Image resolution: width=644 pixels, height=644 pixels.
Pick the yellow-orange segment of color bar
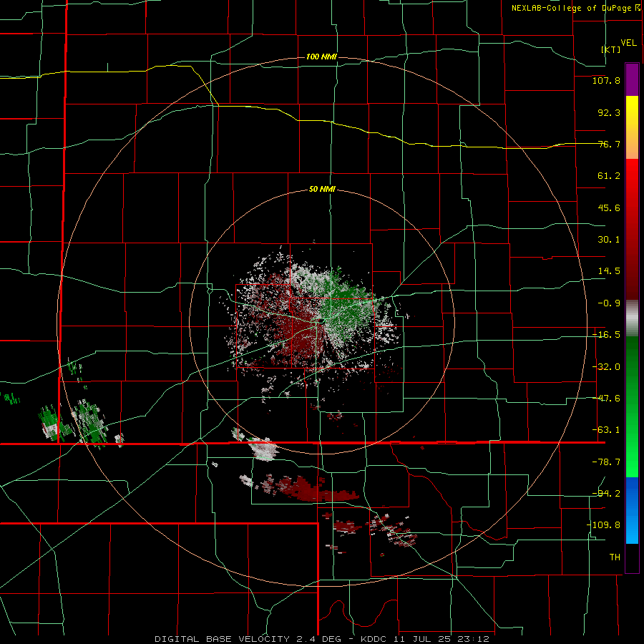pyautogui.click(x=632, y=127)
